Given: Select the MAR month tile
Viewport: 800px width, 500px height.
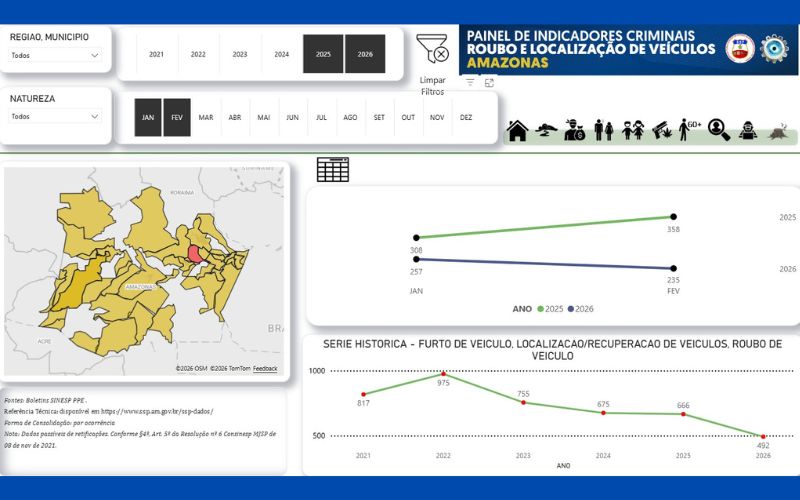Looking at the screenshot, I should click(206, 117).
